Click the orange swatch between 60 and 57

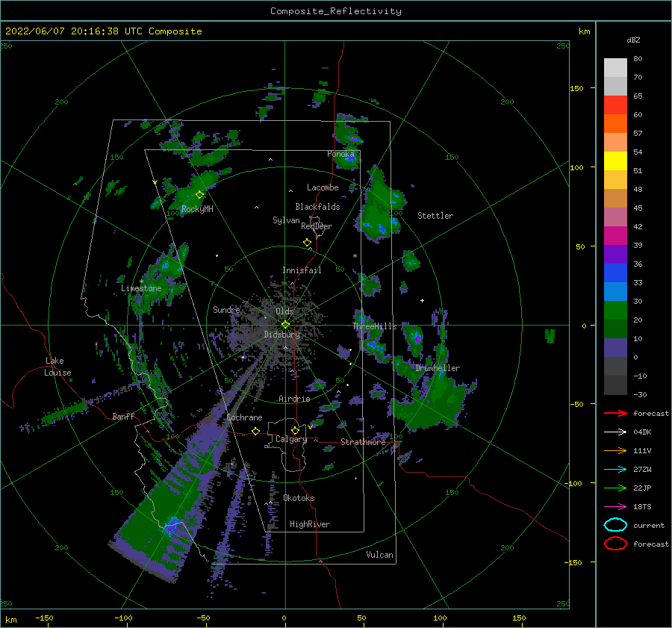pyautogui.click(x=615, y=123)
